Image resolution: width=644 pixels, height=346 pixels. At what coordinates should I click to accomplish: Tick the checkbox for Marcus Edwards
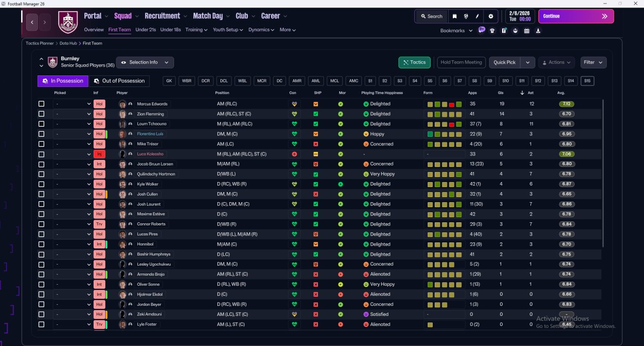[x=41, y=104]
